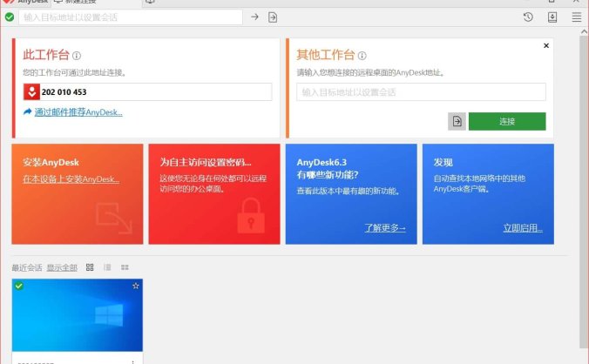Click the red AnyDesk ID icon
589x364 pixels.
coord(31,92)
